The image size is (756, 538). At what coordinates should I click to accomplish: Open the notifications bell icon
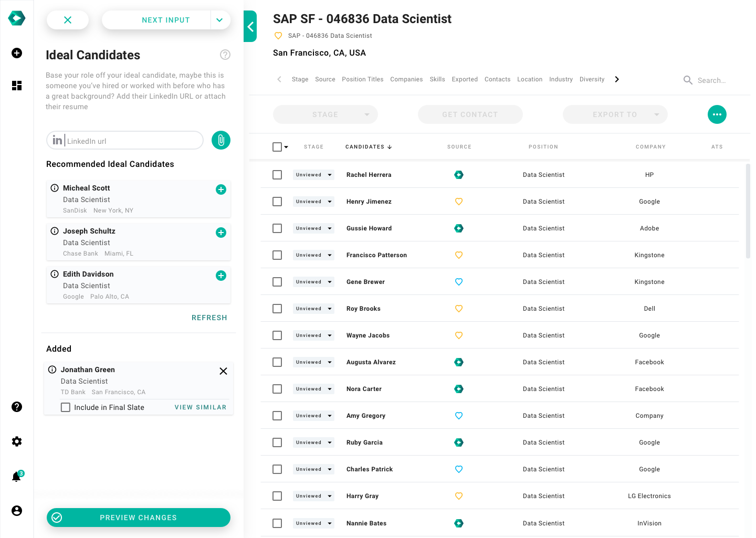pos(17,477)
